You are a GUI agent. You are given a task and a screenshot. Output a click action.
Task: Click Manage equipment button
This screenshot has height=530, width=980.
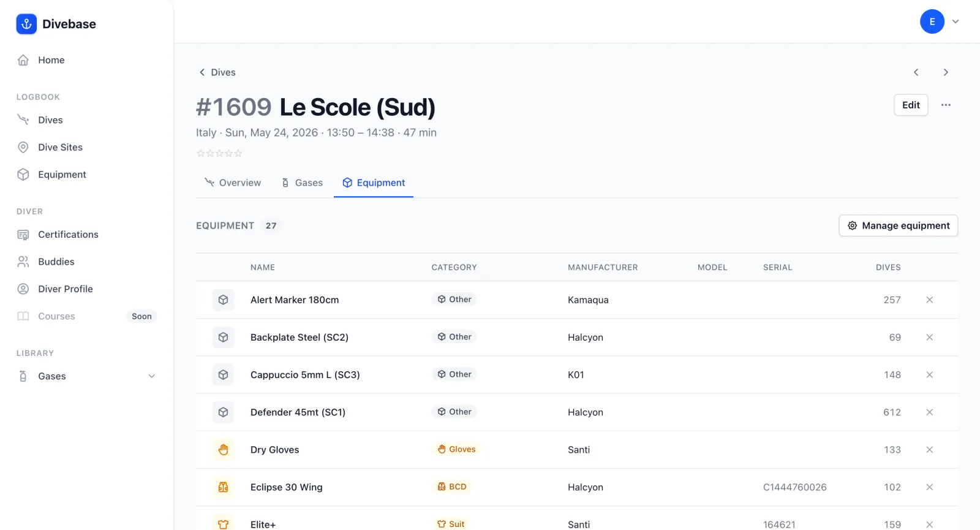point(898,225)
